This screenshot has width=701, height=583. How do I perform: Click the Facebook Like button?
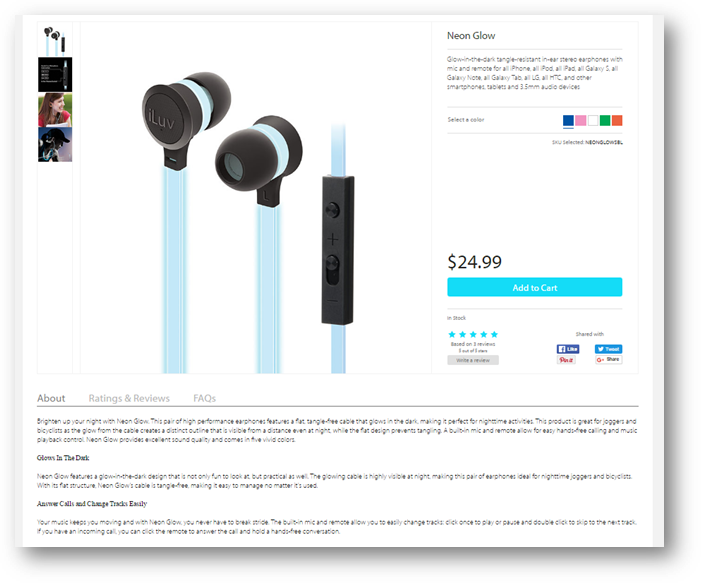click(x=568, y=349)
